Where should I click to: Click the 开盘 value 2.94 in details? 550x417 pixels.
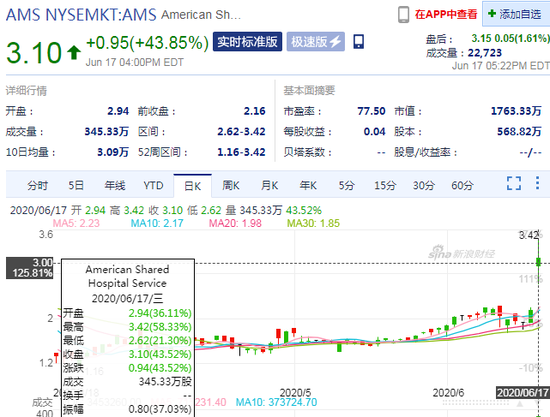[x=118, y=111]
